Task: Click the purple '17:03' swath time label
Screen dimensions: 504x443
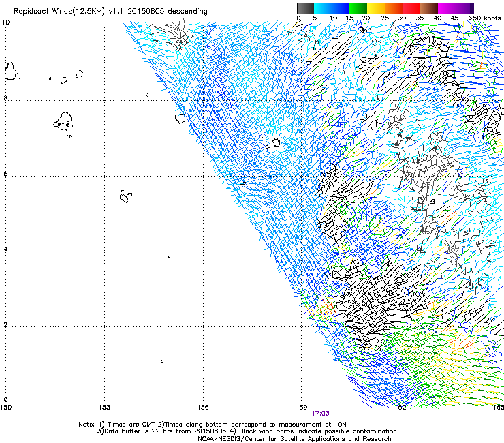Action: pyautogui.click(x=321, y=414)
